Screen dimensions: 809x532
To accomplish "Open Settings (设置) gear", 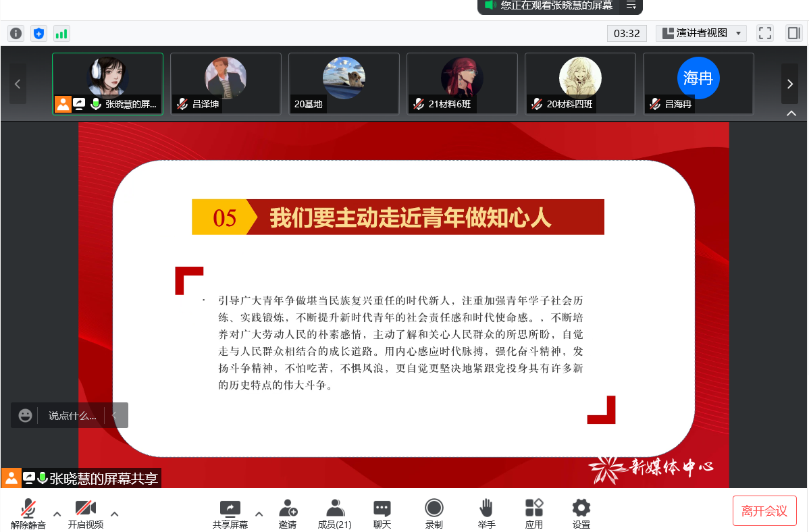I will click(581, 514).
